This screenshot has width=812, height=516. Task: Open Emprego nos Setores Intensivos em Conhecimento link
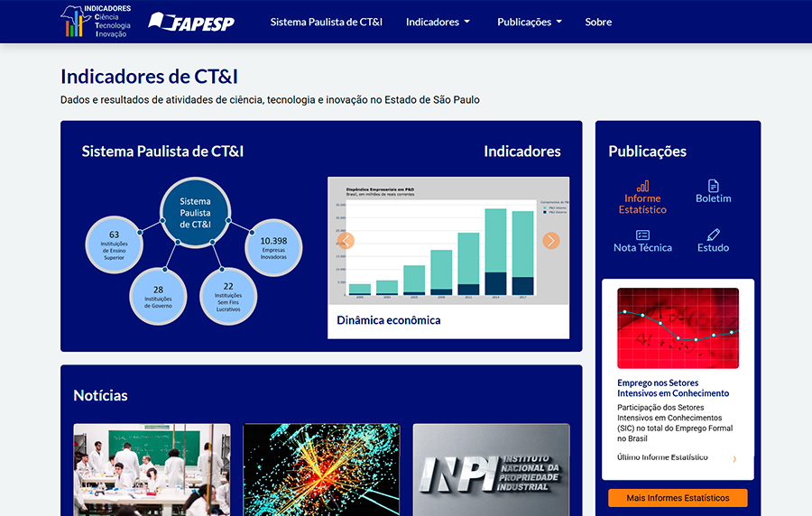[673, 388]
